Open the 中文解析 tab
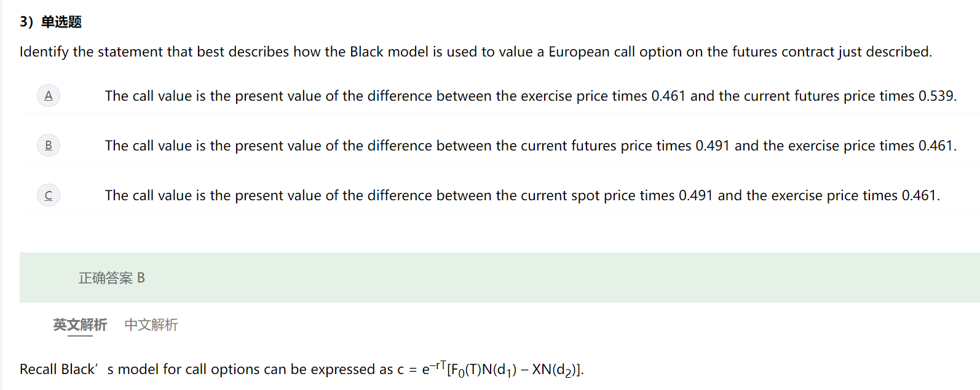The image size is (980, 390). click(x=151, y=324)
